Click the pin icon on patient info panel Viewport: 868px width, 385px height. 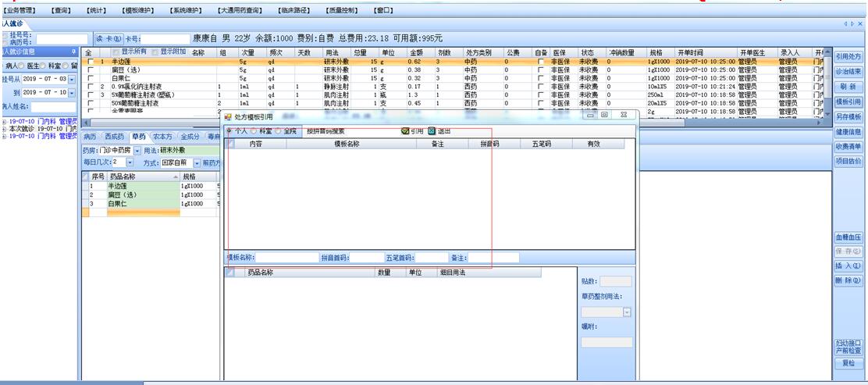tap(73, 52)
